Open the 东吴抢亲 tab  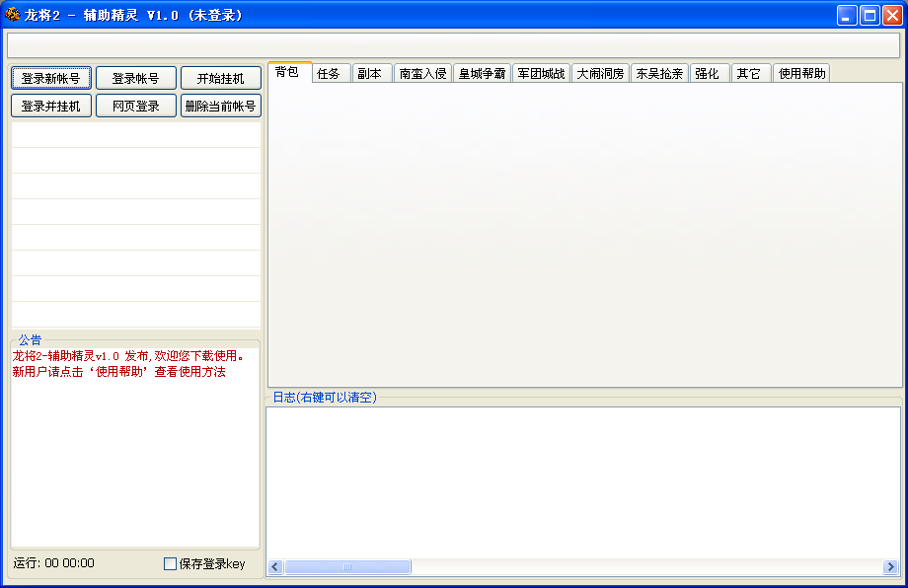(659, 73)
